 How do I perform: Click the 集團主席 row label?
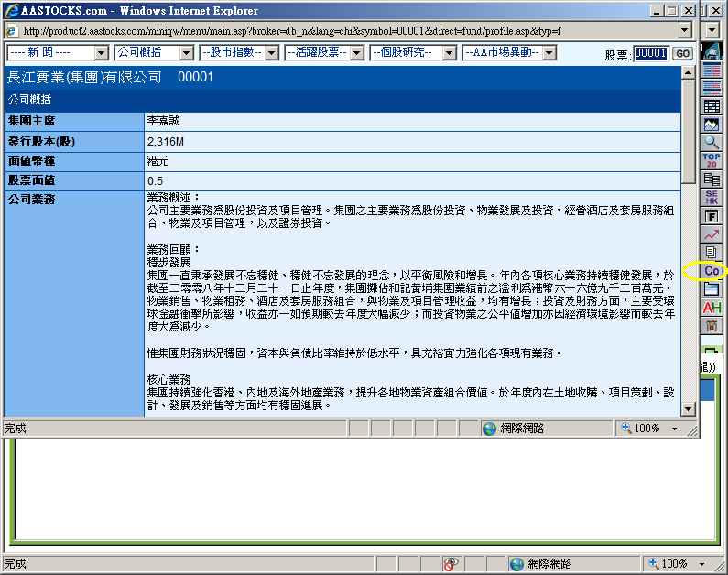[31, 121]
